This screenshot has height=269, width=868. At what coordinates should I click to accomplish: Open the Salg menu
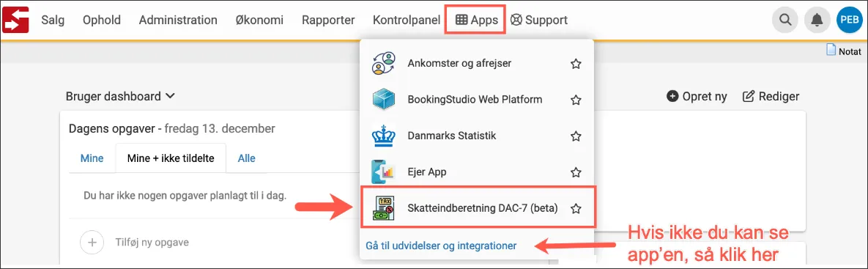pyautogui.click(x=53, y=21)
